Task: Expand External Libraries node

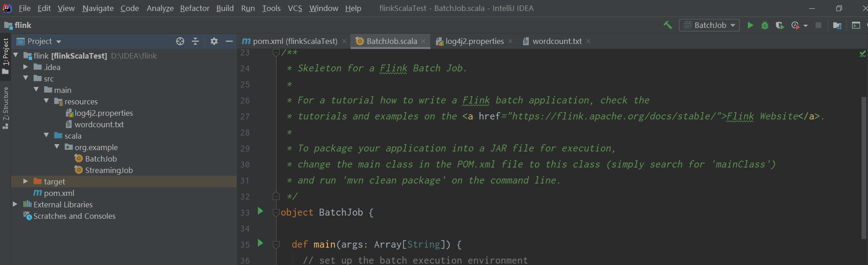Action: (x=15, y=204)
